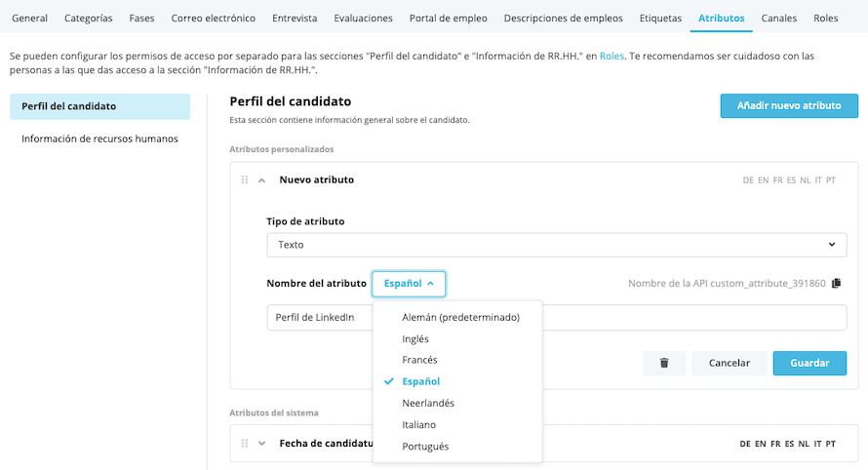Click the Cancelar button
Image resolution: width=868 pixels, height=470 pixels.
730,363
